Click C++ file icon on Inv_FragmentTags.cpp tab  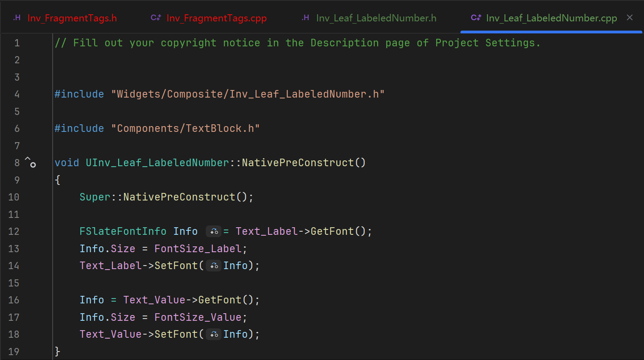coord(156,18)
